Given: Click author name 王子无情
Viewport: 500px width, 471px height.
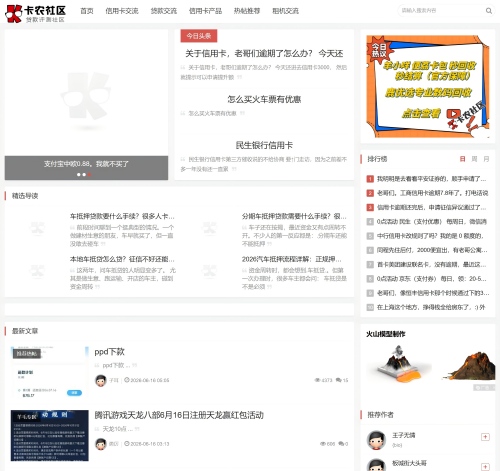Looking at the screenshot, I should (403, 435).
